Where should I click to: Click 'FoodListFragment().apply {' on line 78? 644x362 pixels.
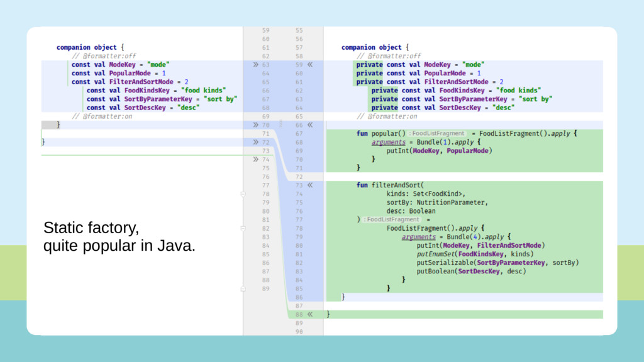[x=435, y=228]
